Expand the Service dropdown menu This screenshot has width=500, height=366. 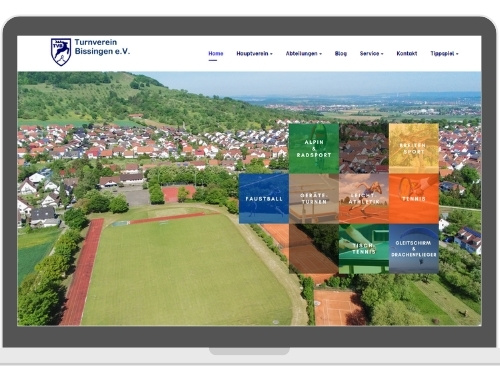[372, 53]
